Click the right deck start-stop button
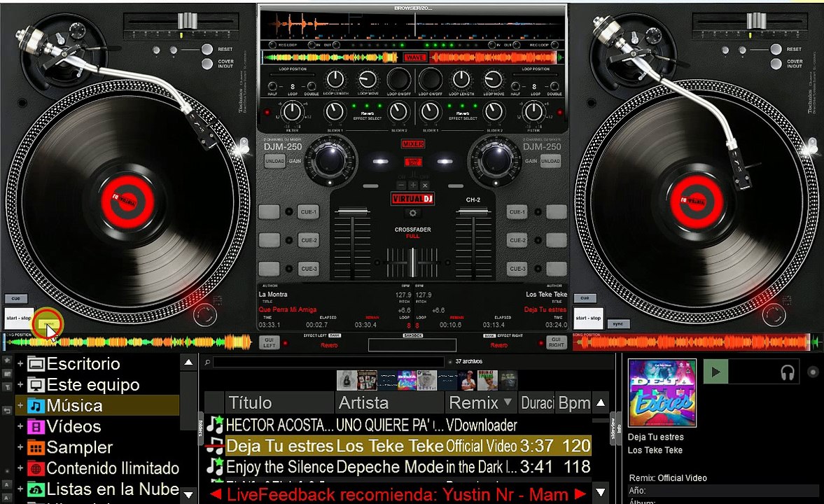Image resolution: width=824 pixels, height=504 pixels. (588, 318)
